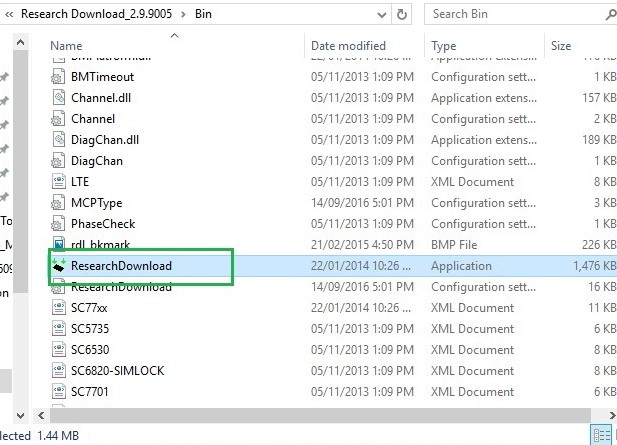The image size is (617, 445).
Task: Click the 21/02/2015 4:50 PM date
Action: click(362, 245)
